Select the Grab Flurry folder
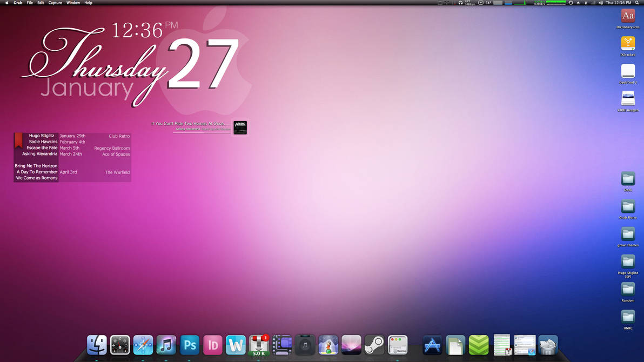This screenshot has width=644, height=362. (x=628, y=209)
